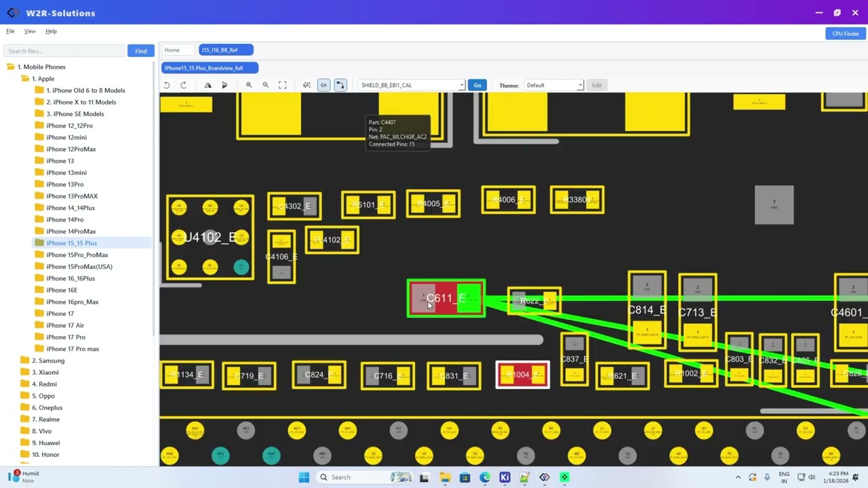Open the Theme dropdown set to Default
The width and height of the screenshot is (868, 488).
[554, 85]
